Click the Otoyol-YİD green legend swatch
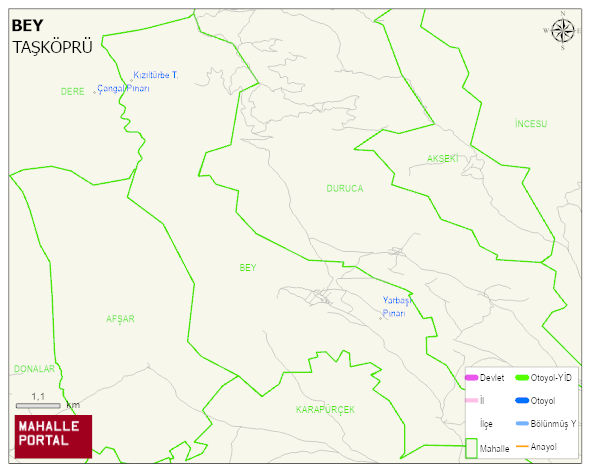The image size is (591, 472). [x=522, y=377]
